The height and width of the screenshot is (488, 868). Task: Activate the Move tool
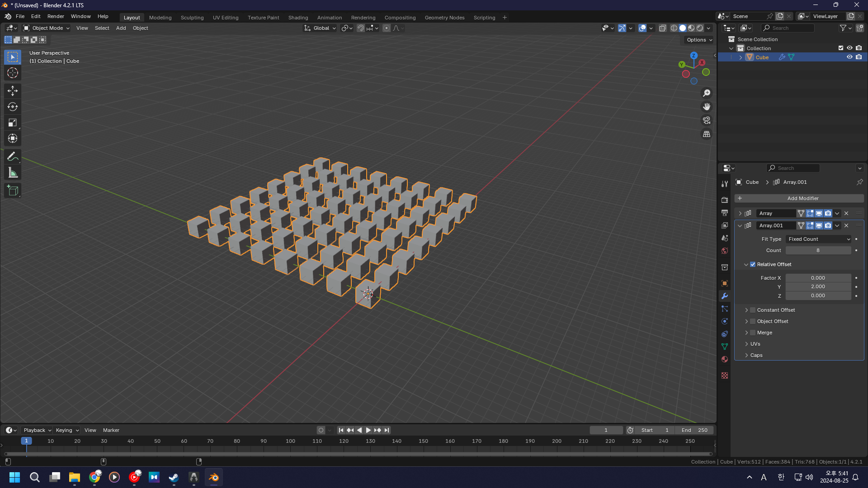[x=13, y=91]
